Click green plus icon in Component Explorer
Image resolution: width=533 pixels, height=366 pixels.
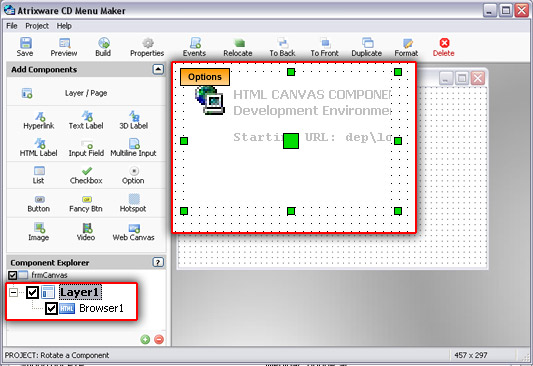tap(145, 339)
